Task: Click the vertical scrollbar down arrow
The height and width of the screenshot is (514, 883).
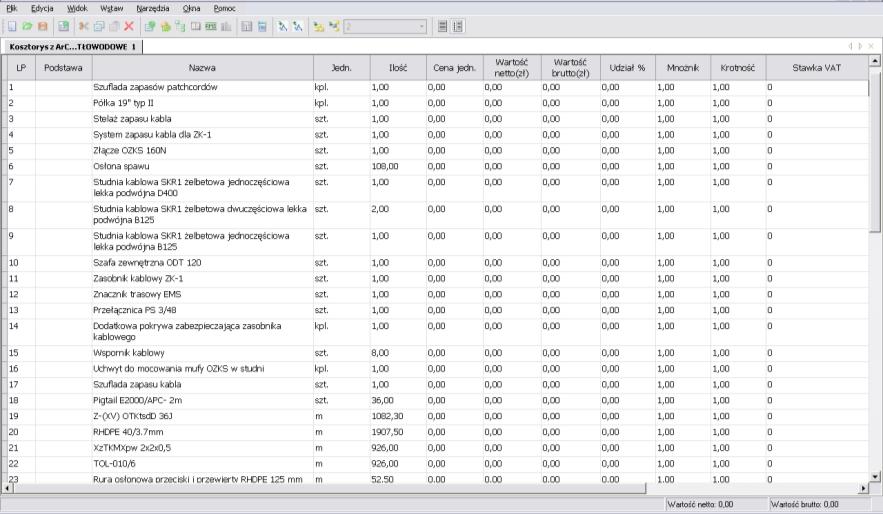Action: (875, 477)
